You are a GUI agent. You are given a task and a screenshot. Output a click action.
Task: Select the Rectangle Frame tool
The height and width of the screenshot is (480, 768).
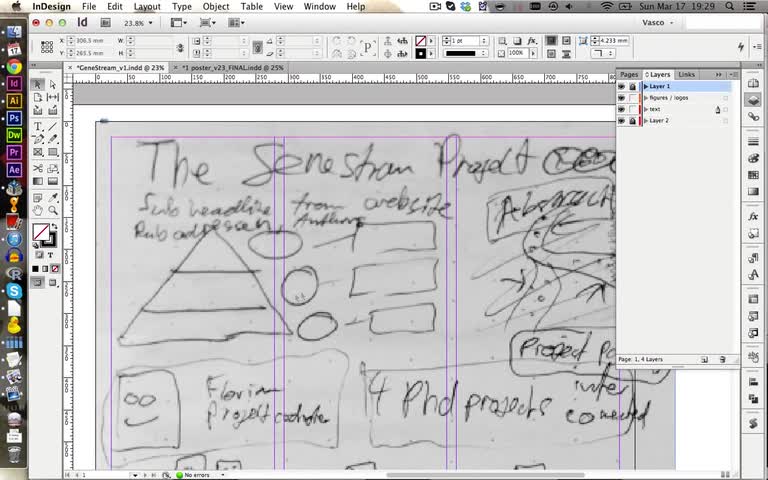click(38, 152)
